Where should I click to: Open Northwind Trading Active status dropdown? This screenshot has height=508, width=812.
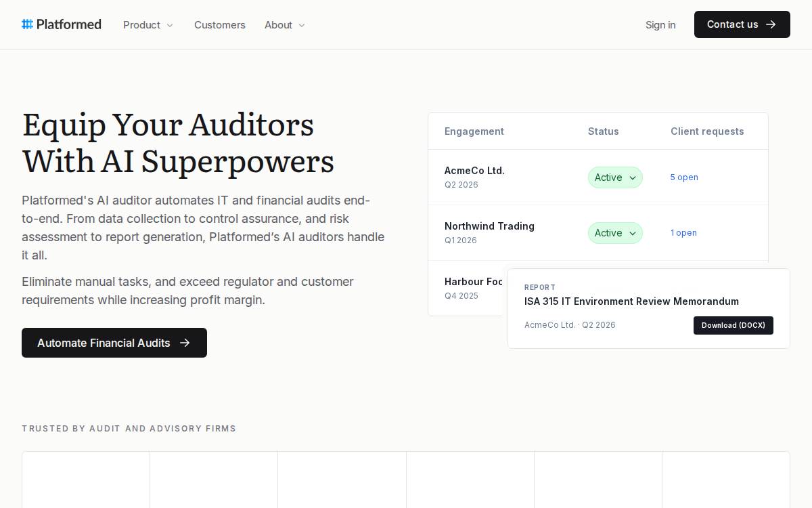click(615, 233)
